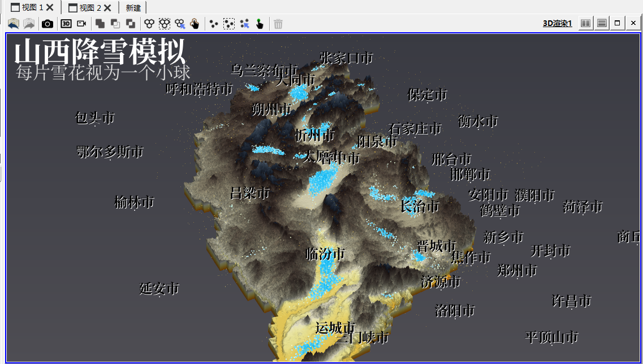Click the 长治市 label in the 3D view
This screenshot has width=643, height=364.
[x=420, y=206]
